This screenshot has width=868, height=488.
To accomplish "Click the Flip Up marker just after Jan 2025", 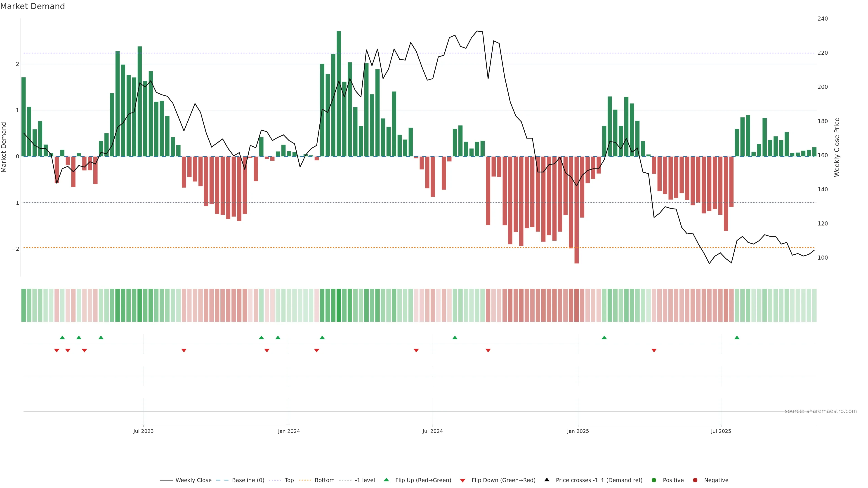I will pos(604,338).
